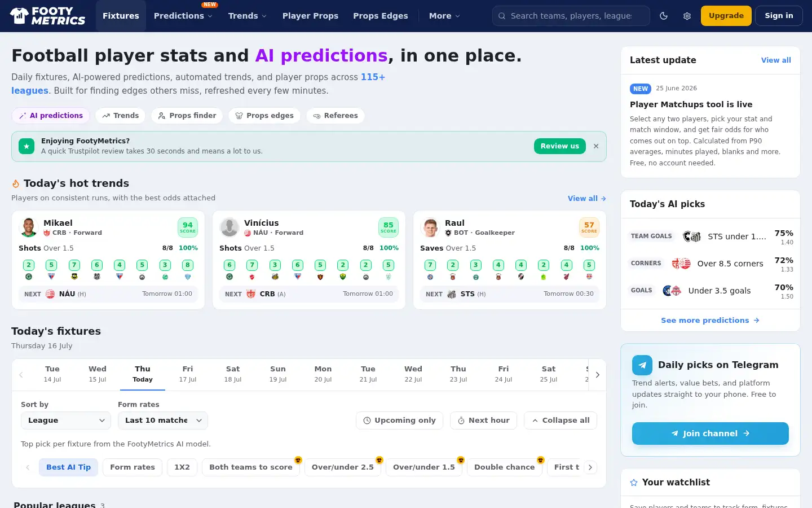This screenshot has width=812, height=508.
Task: Open settings gear icon
Action: (687, 16)
